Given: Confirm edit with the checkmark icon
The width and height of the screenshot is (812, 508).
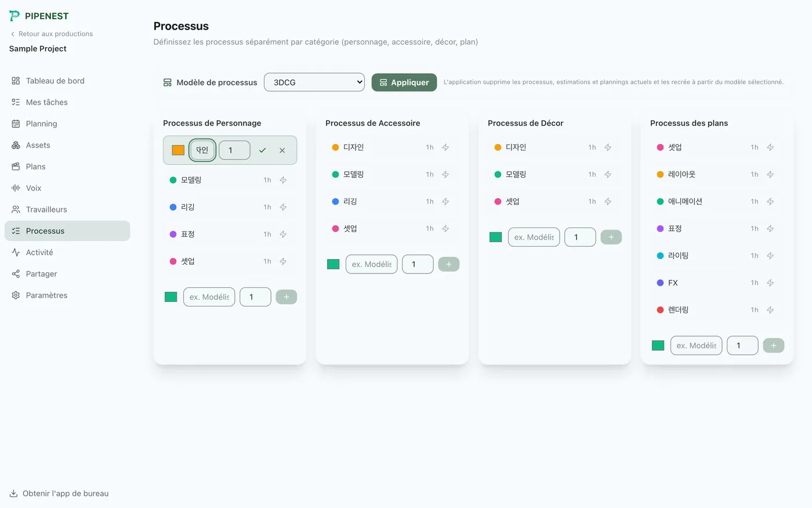Looking at the screenshot, I should 262,150.
